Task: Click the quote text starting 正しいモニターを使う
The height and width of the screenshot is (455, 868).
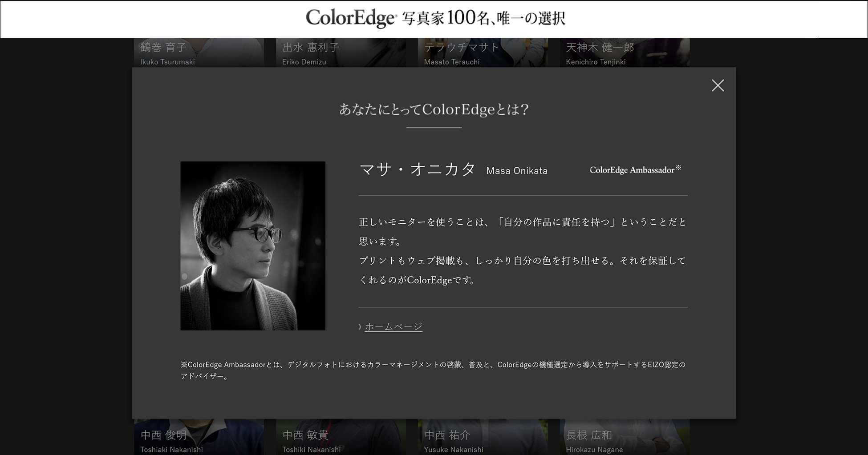Action: point(523,251)
